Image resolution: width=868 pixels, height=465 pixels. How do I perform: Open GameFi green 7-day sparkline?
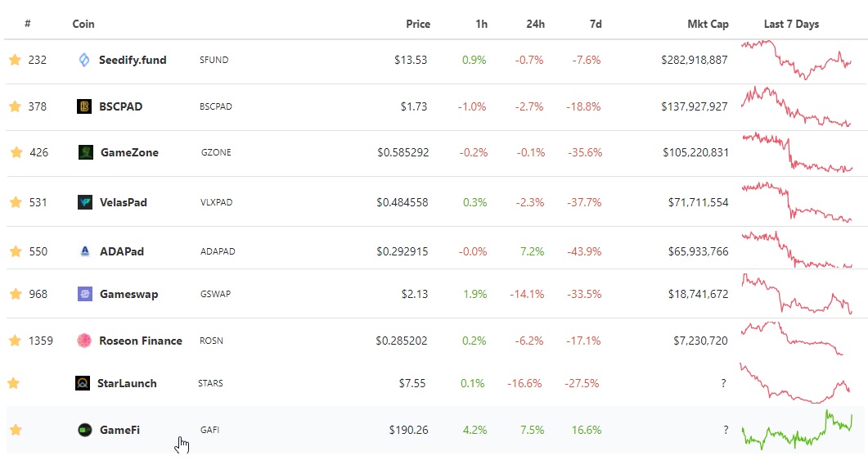pos(797,430)
